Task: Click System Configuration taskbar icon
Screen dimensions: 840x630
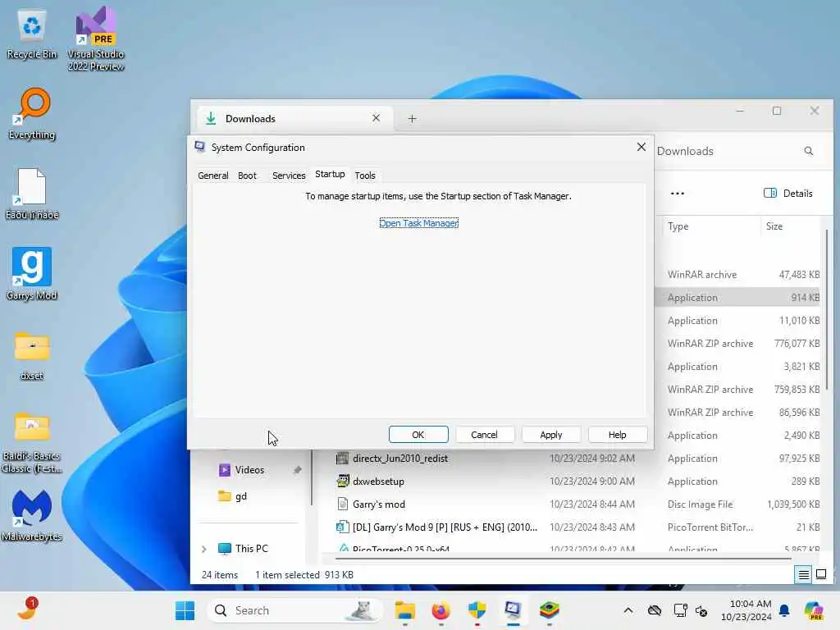Action: click(513, 610)
